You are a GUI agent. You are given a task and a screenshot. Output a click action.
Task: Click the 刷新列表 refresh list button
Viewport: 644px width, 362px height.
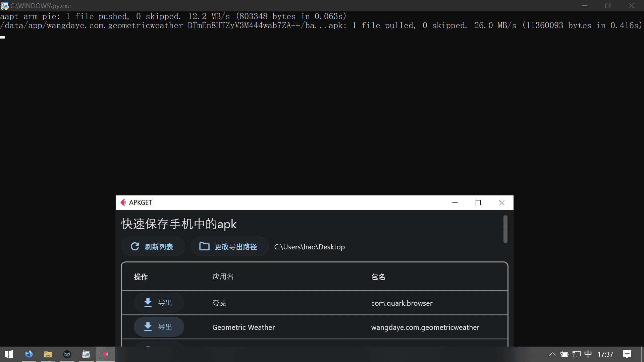[153, 247]
